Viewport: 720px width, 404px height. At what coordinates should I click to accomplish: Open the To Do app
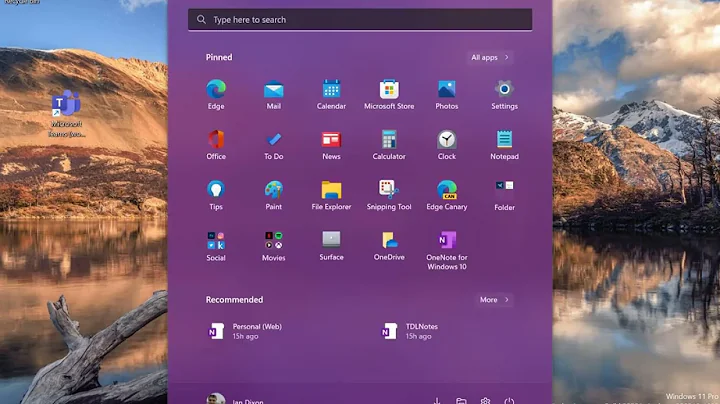[274, 145]
